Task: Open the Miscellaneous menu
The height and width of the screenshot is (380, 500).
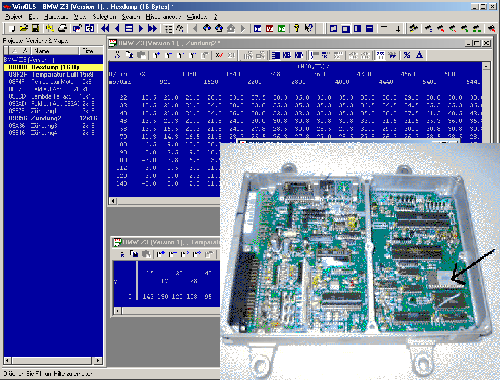Action: pos(163,17)
